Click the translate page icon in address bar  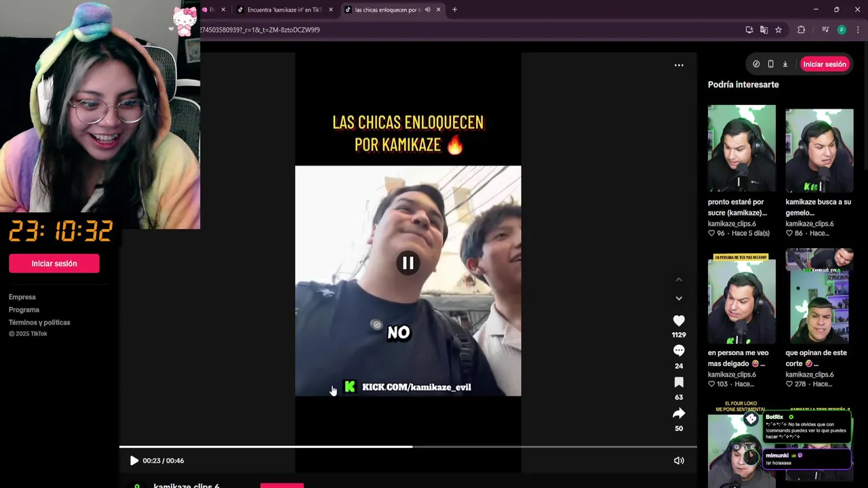click(764, 30)
